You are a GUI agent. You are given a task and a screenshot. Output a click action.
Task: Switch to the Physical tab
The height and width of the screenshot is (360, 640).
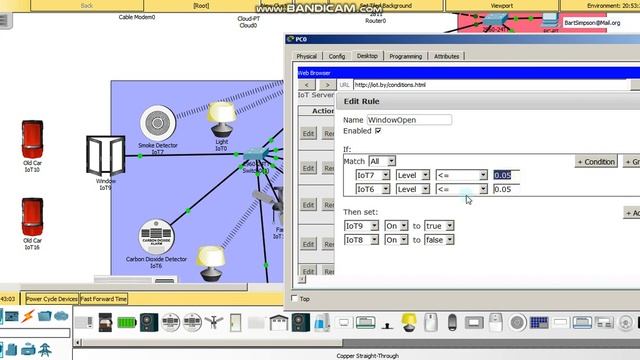click(306, 56)
